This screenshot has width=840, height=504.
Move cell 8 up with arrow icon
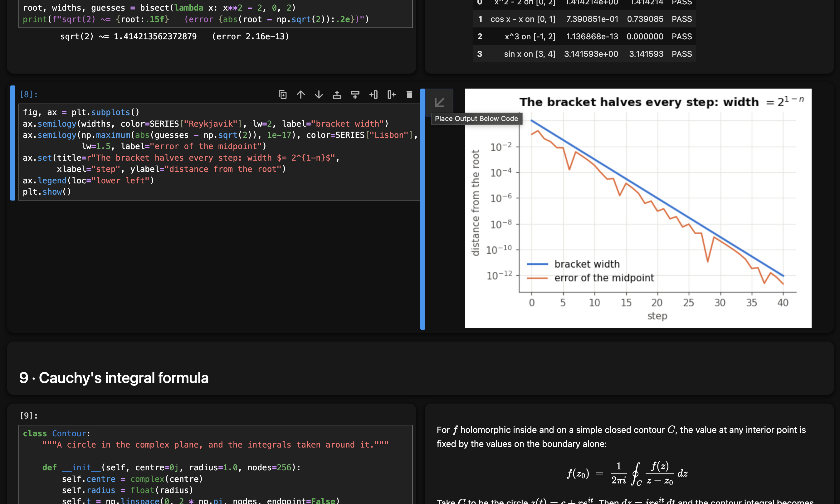[301, 94]
